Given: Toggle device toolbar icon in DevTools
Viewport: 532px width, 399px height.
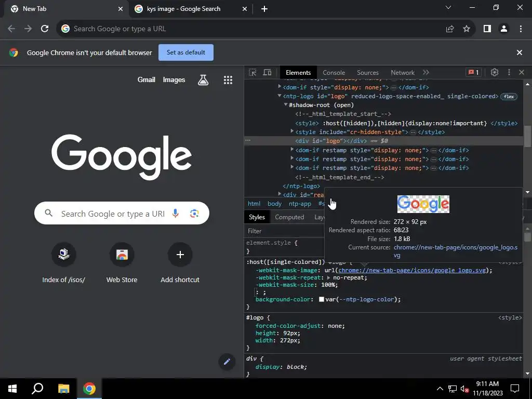Looking at the screenshot, I should (x=268, y=72).
